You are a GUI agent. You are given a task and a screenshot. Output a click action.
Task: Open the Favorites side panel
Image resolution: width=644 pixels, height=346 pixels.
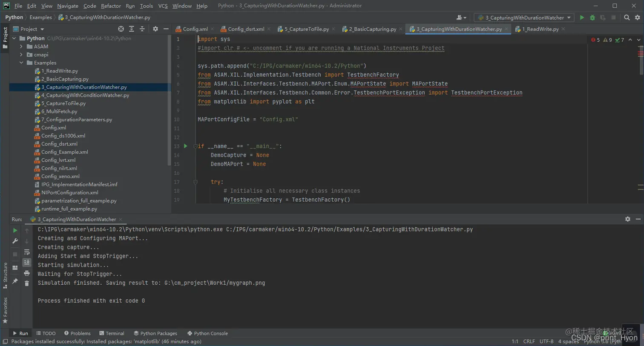(5, 311)
